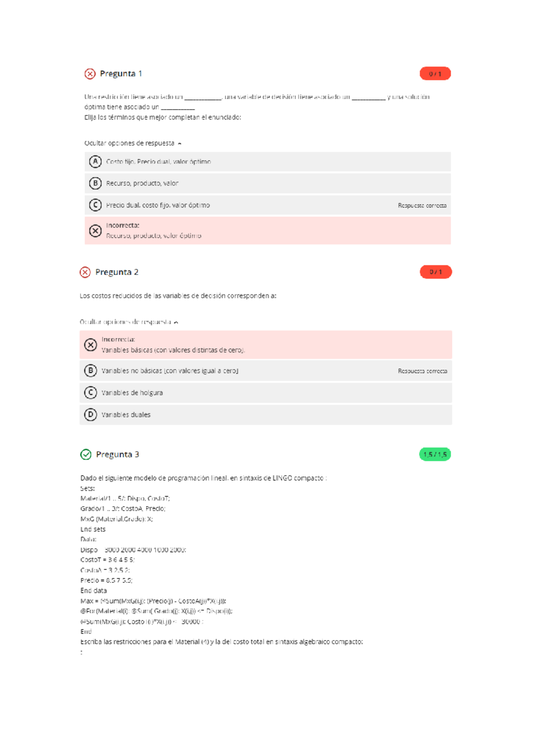Click the red '0 / 1' badge of Pregunta 1
Viewport: 535px width, 756px height.
[435, 73]
